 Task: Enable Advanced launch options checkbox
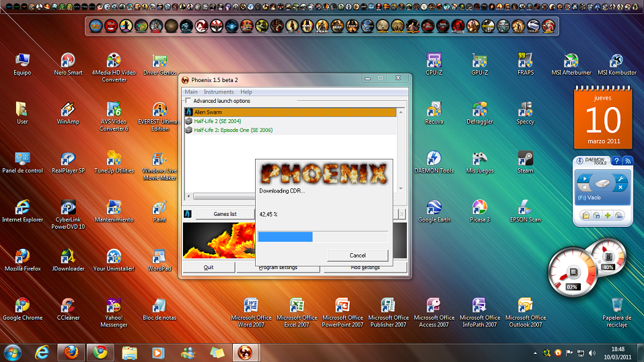pyautogui.click(x=188, y=101)
